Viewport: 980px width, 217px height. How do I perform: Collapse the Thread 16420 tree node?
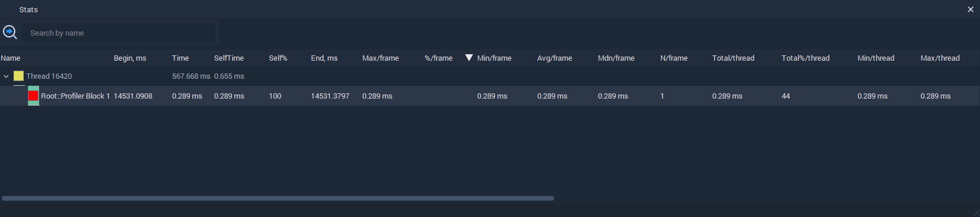point(6,76)
